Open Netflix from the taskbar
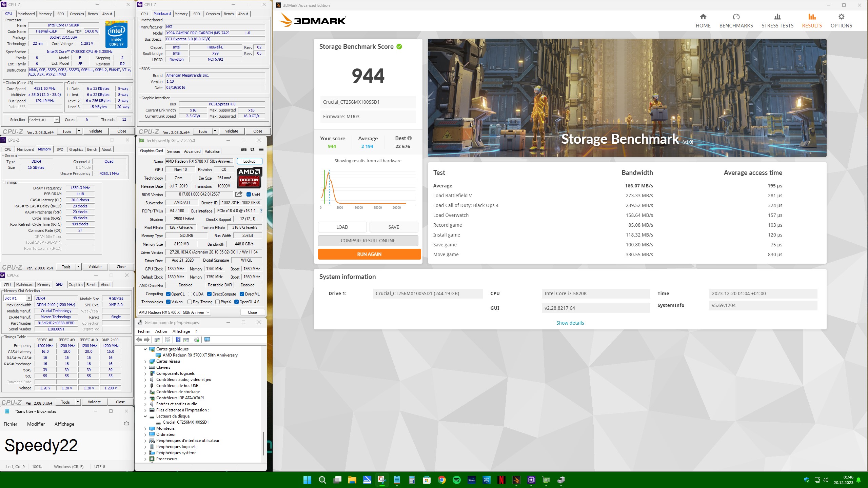Image resolution: width=868 pixels, height=488 pixels. click(x=501, y=480)
